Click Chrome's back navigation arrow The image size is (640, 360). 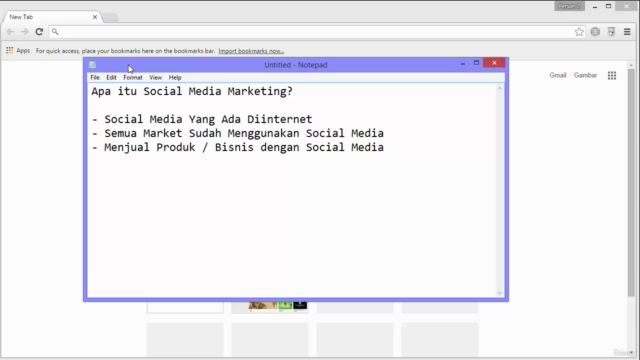10,32
